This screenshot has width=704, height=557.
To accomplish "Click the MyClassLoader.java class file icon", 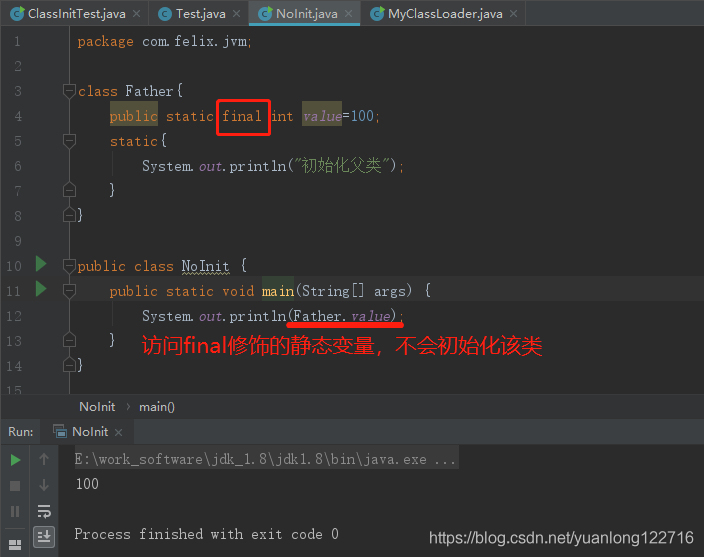I will tap(377, 14).
